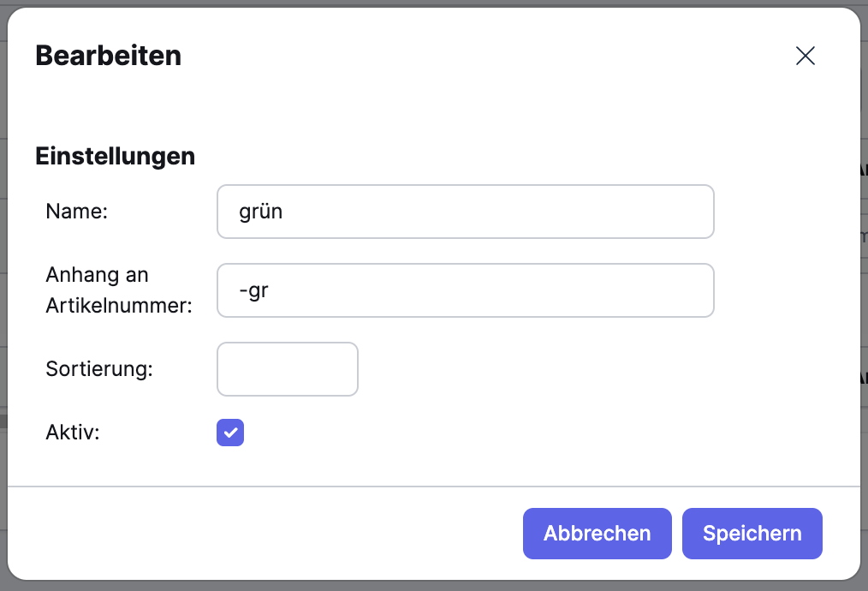Click the Sortierung label

tap(99, 369)
